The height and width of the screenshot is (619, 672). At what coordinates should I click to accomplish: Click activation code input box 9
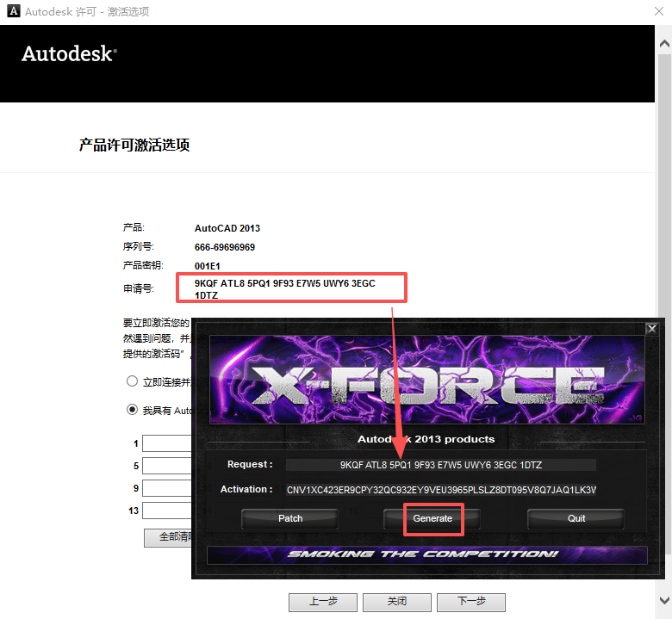[167, 488]
